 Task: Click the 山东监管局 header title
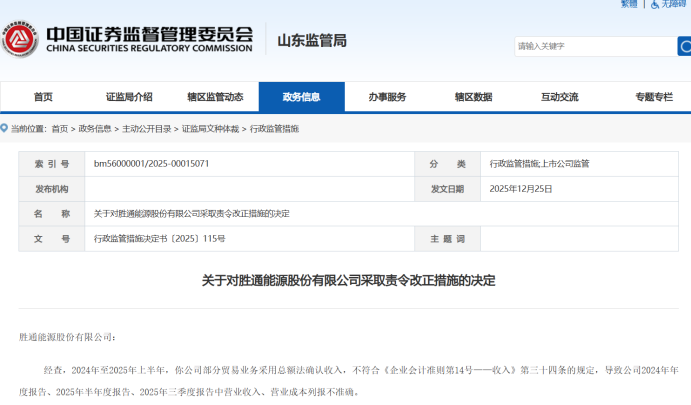coord(311,41)
